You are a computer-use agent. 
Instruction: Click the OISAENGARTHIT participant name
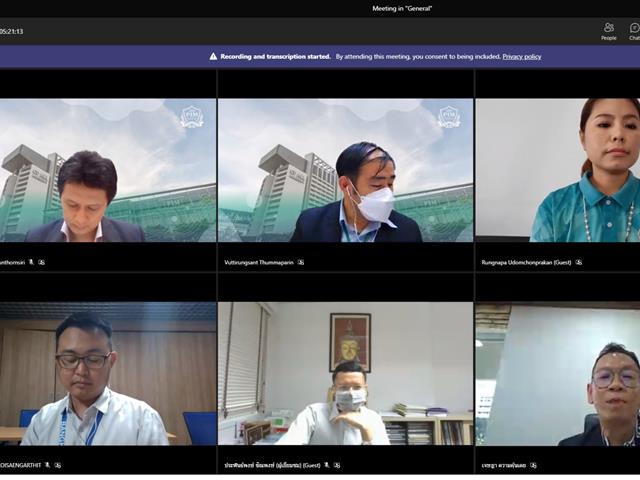pos(20,465)
